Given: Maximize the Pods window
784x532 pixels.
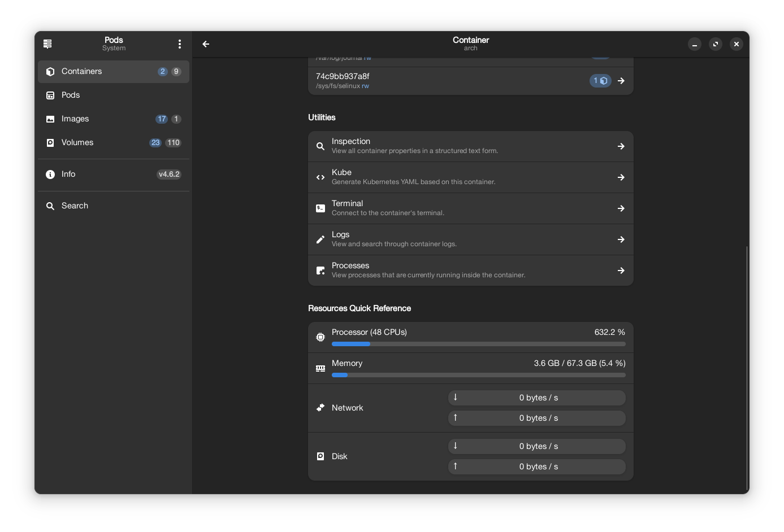Looking at the screenshot, I should 716,44.
